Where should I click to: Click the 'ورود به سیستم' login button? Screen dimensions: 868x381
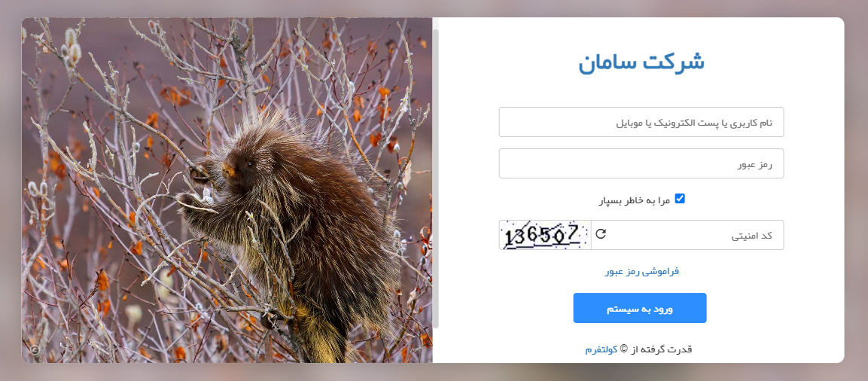tap(640, 308)
